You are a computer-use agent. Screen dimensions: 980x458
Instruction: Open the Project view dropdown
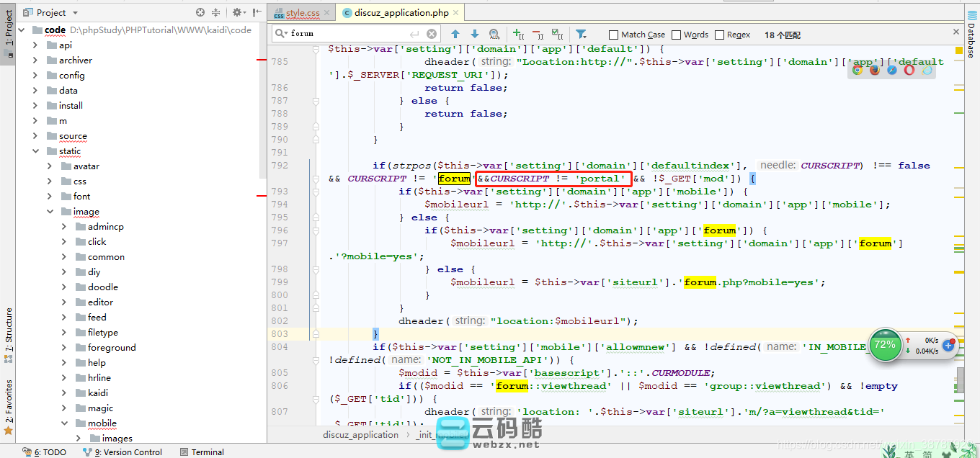(76, 13)
